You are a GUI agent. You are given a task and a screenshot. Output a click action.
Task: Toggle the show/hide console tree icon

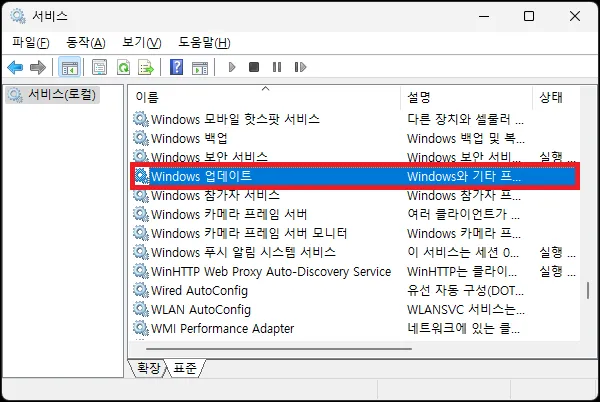[70, 67]
